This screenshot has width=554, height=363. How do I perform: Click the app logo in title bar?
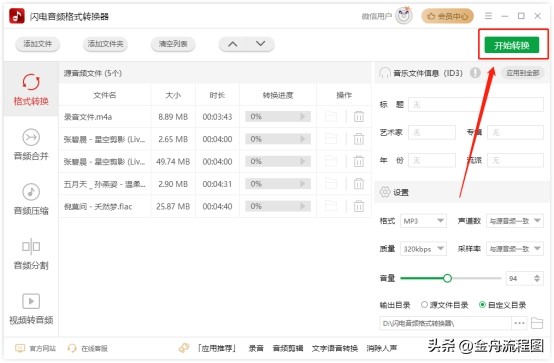17,16
